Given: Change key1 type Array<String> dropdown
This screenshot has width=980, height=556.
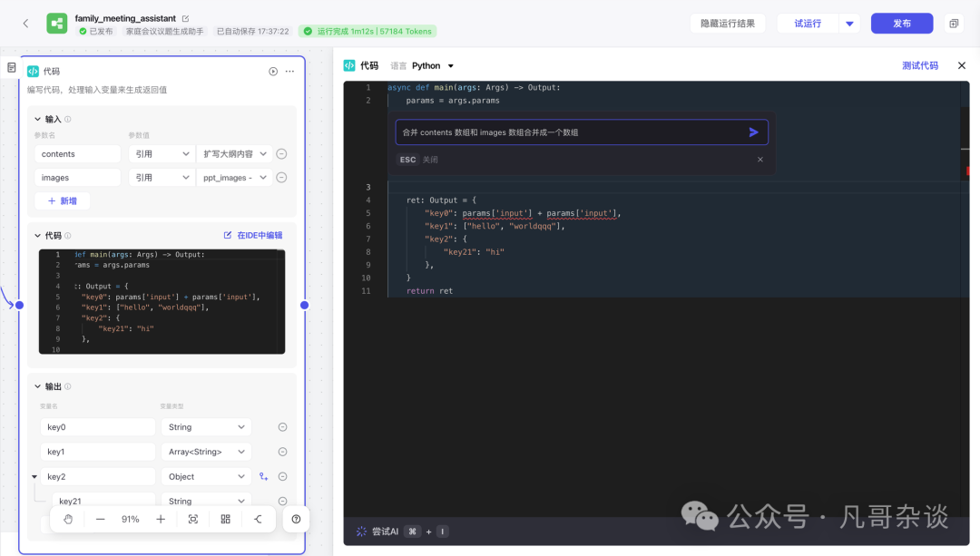Looking at the screenshot, I should click(206, 452).
